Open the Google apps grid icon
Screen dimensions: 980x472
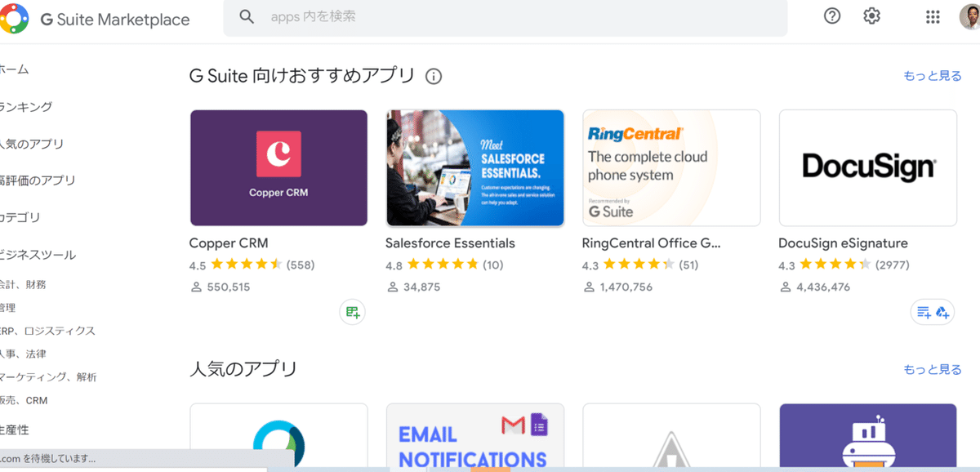pyautogui.click(x=932, y=16)
